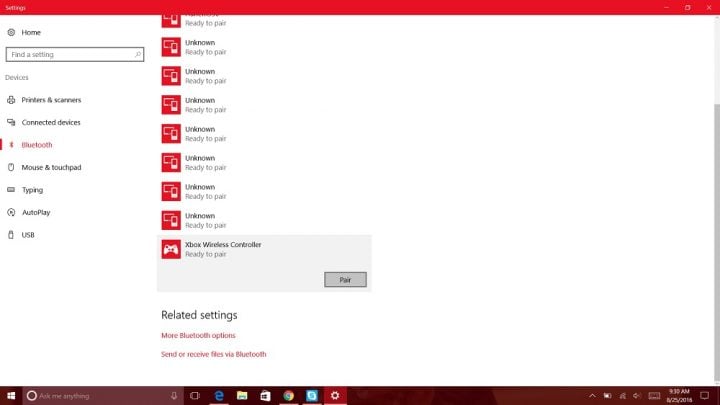720x405 pixels.
Task: Click the Cortana Ask me anything box
Action: click(x=103, y=396)
